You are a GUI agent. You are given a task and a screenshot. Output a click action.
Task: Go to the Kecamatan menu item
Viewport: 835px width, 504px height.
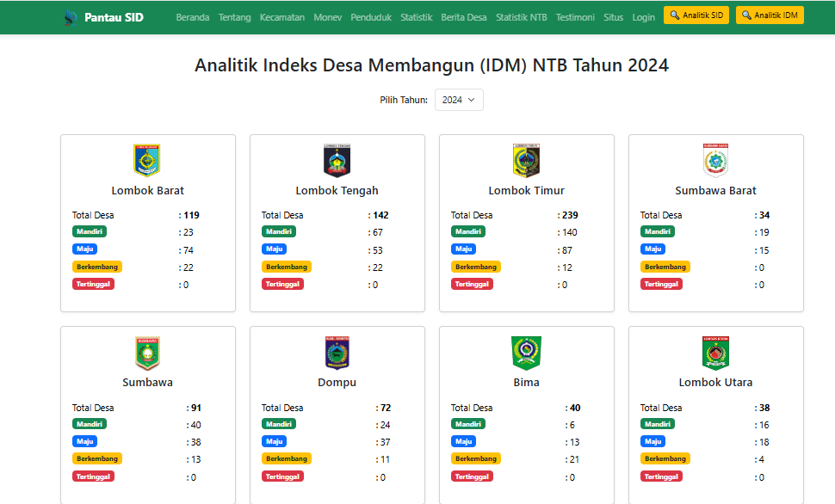point(281,17)
